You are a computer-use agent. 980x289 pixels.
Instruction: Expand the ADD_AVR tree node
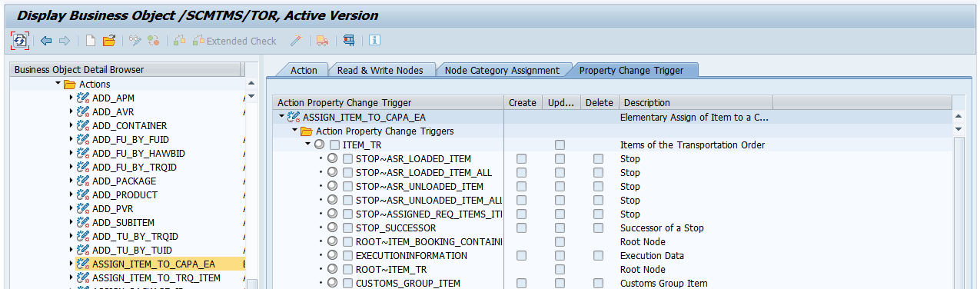(x=71, y=112)
